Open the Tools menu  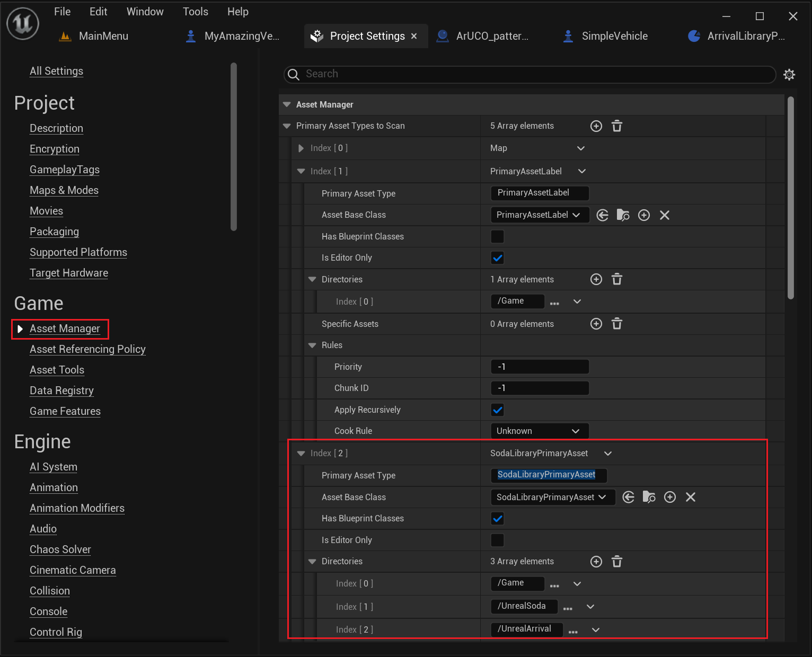[196, 12]
